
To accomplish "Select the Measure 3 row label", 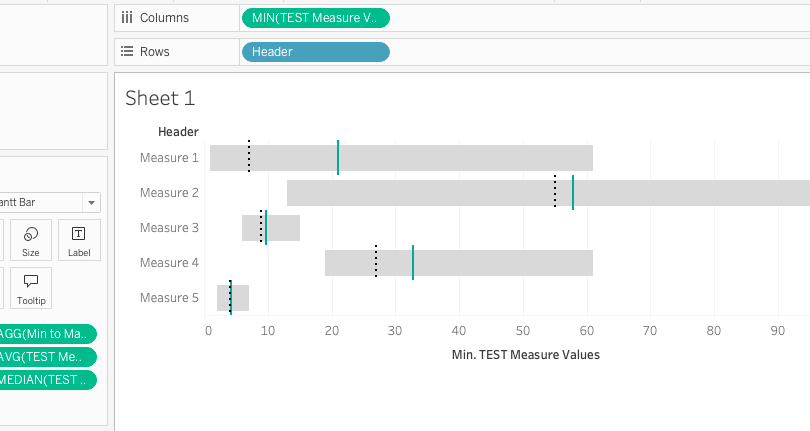I will pos(169,228).
